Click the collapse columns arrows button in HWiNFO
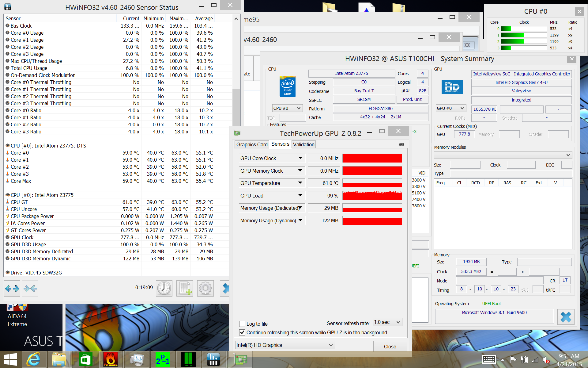Viewport: 588px width, 368px height. coord(30,288)
